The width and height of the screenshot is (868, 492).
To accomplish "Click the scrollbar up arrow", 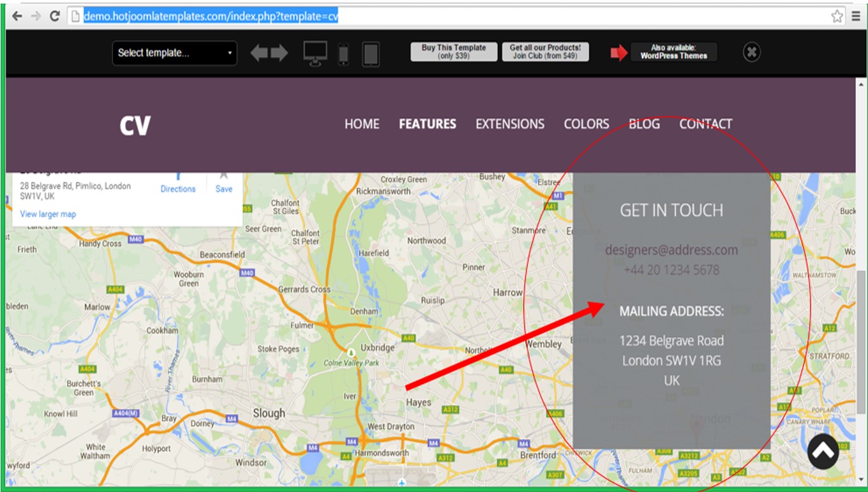I will tap(862, 84).
